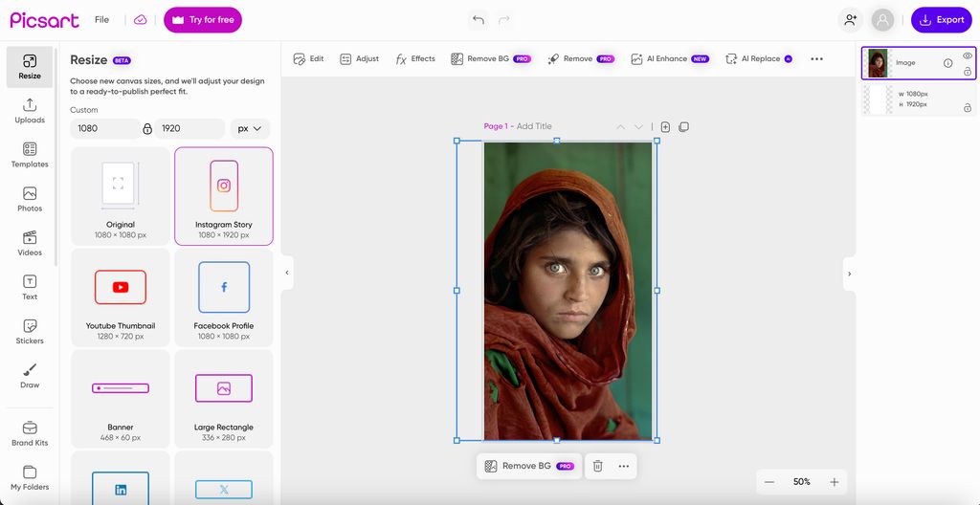Select the Draw tool

click(30, 375)
